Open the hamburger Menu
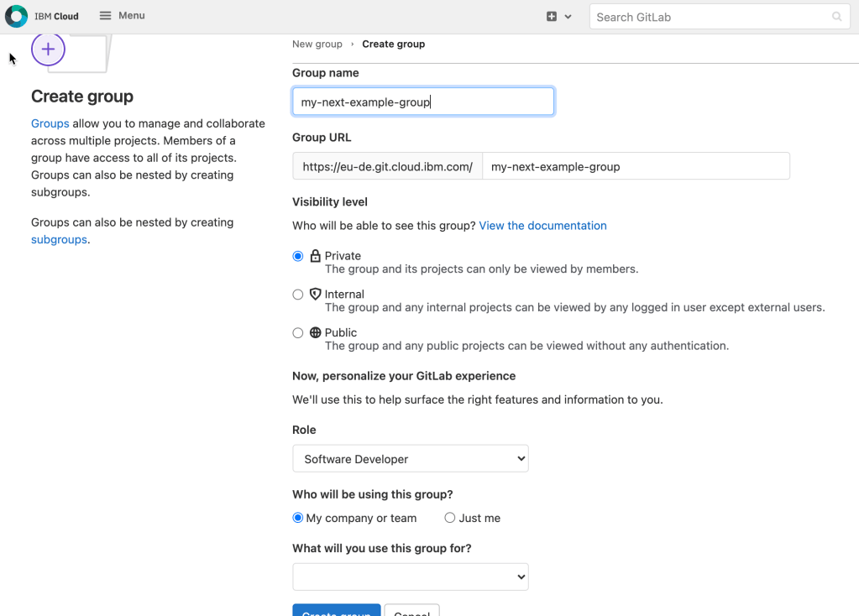The width and height of the screenshot is (859, 616). 122,16
